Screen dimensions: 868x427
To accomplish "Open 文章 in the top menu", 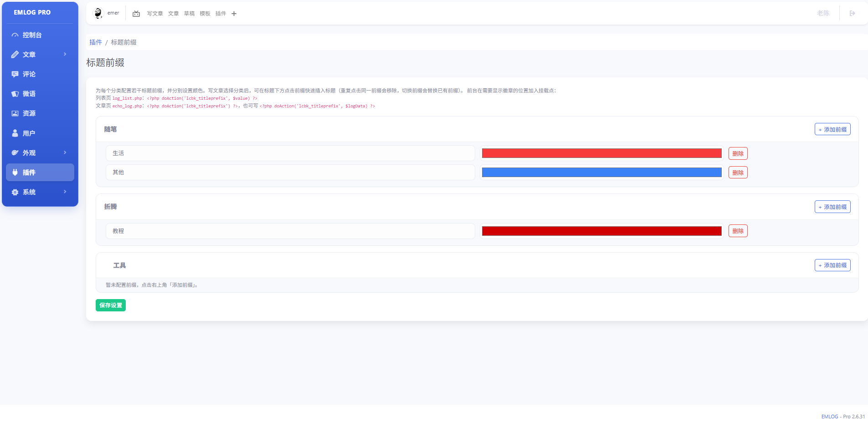I will click(x=174, y=14).
